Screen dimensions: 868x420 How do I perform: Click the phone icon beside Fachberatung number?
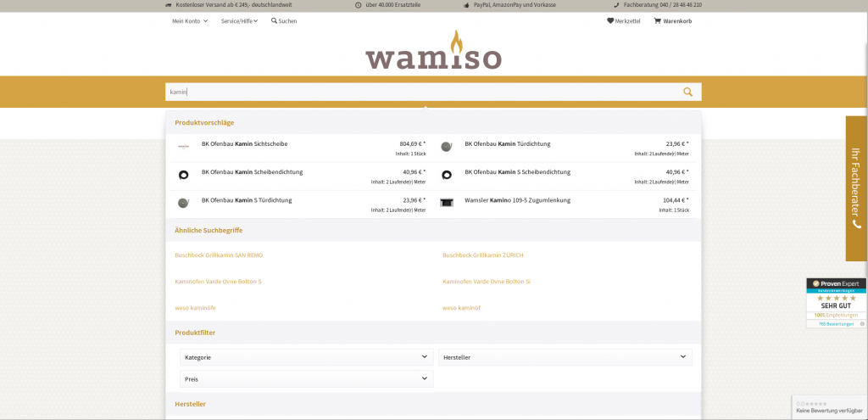616,5
